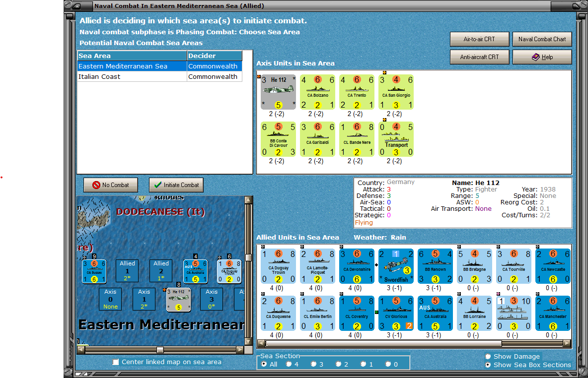The image size is (588, 378).
Task: Click the map's horizontal scroll left arrow
Action: (x=81, y=350)
